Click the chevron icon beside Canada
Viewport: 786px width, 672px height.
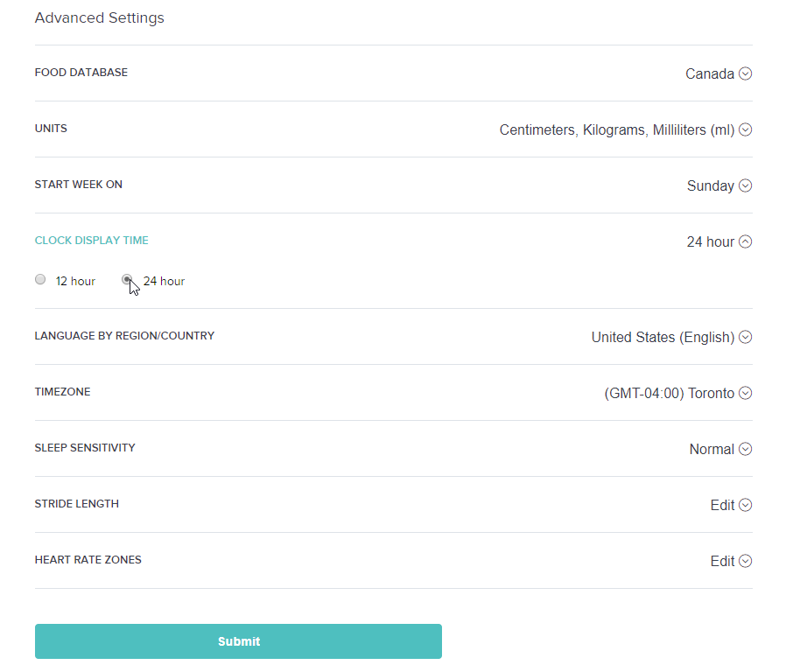click(745, 73)
